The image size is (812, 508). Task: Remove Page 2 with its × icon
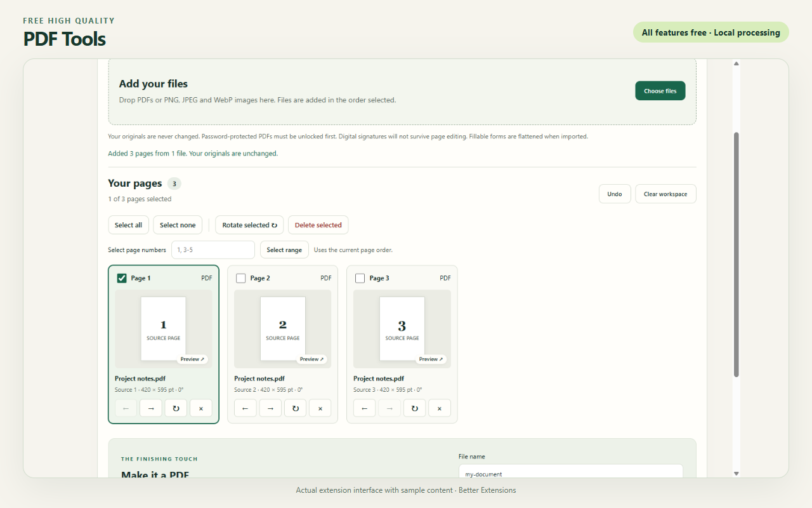[320, 408]
